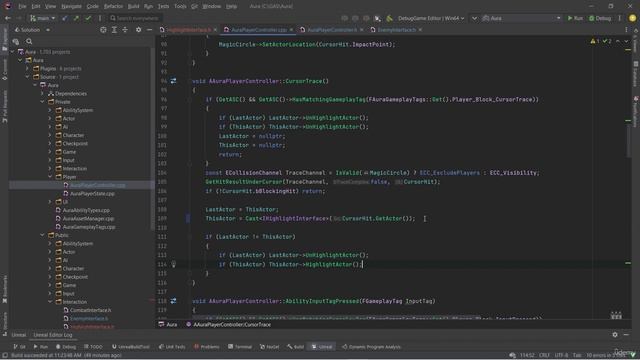This screenshot has width=640, height=360.
Task: Open the Problems tool window
Action: click(207, 347)
